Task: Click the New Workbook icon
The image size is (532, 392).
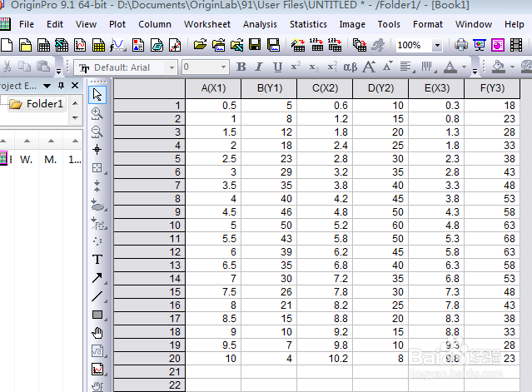Action: click(x=43, y=45)
